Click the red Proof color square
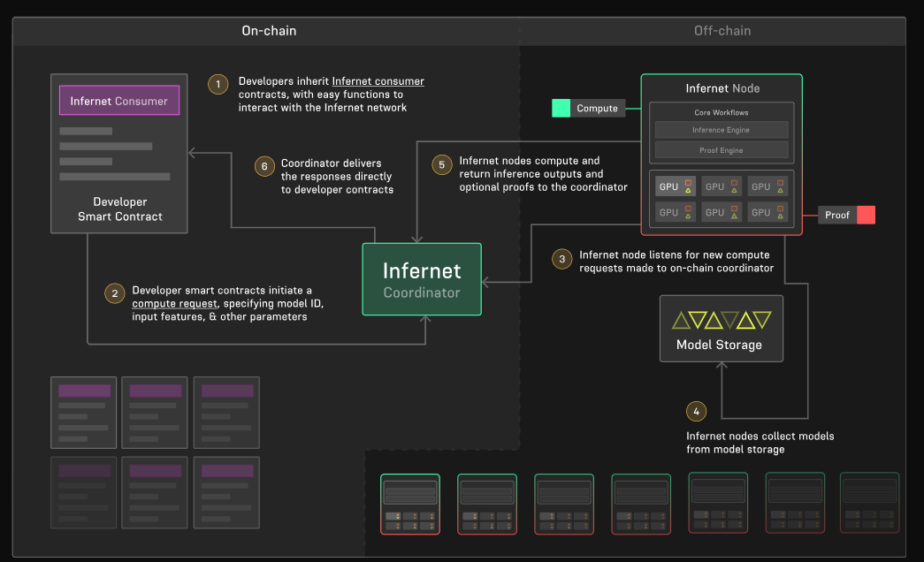Screen dimensions: 924x562 pos(866,215)
